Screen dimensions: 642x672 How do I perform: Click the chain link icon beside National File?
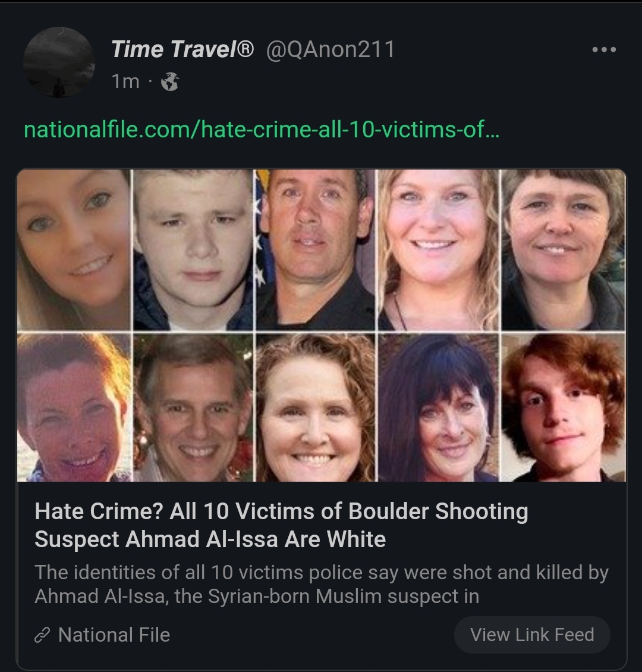(x=42, y=635)
